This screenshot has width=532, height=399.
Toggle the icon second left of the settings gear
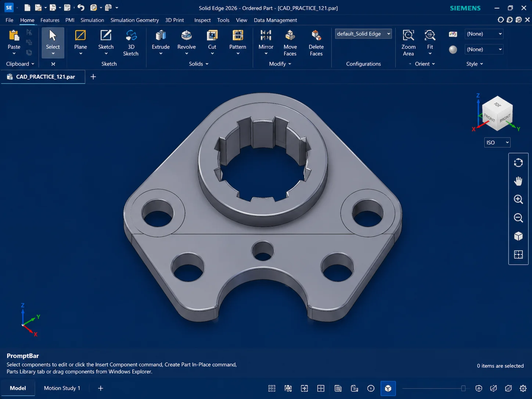[493, 388]
